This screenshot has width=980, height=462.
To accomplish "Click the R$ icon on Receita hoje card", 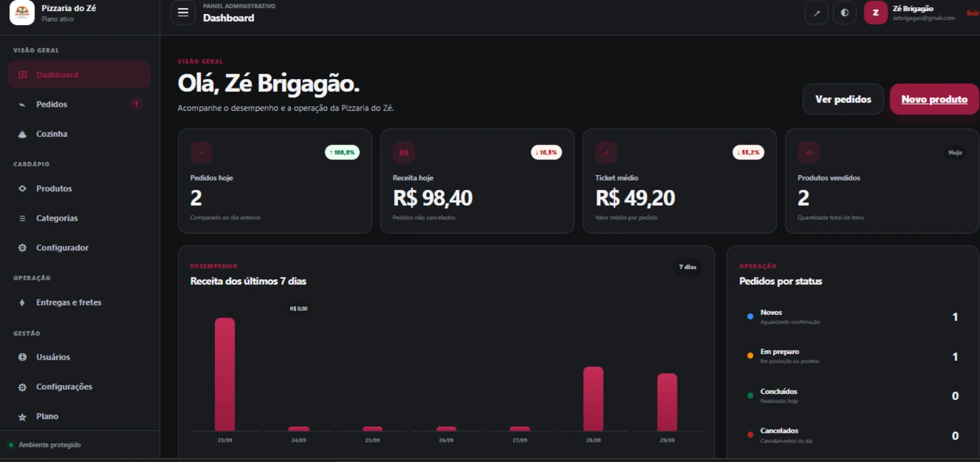I will 404,153.
